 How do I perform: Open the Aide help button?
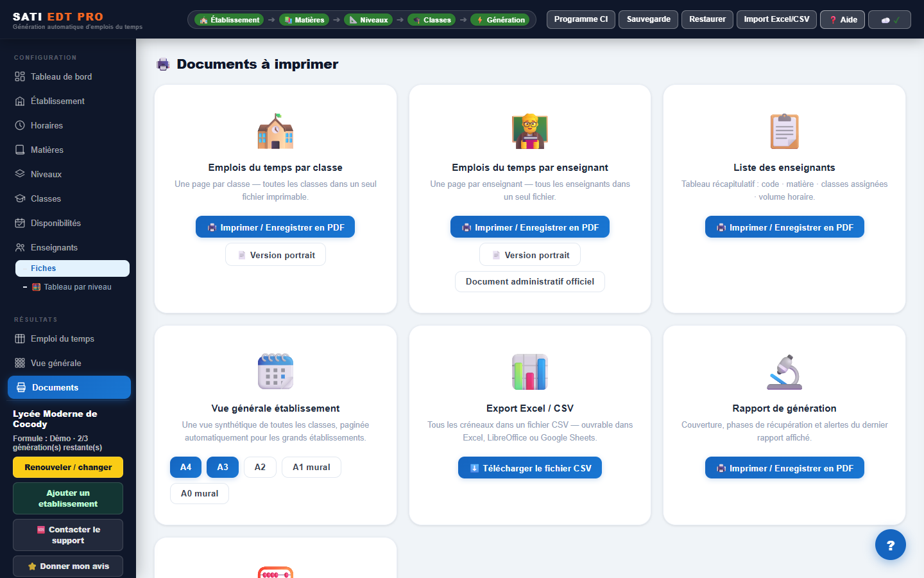tap(843, 19)
